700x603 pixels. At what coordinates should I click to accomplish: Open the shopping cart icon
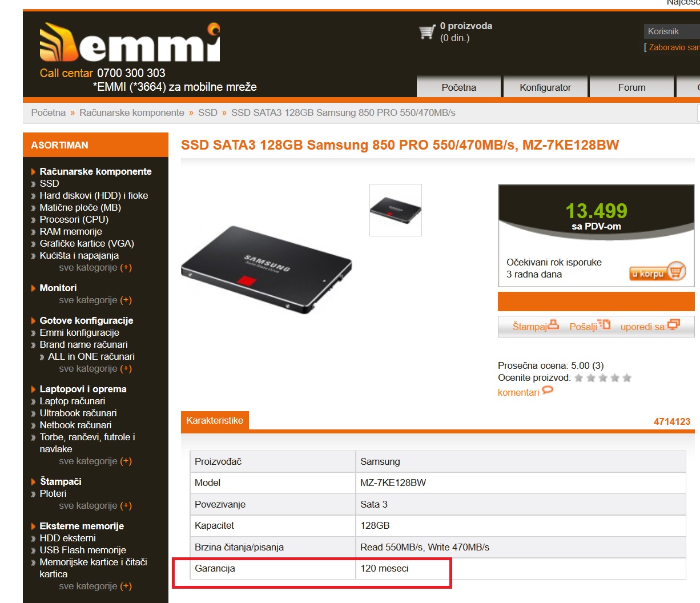(x=427, y=32)
